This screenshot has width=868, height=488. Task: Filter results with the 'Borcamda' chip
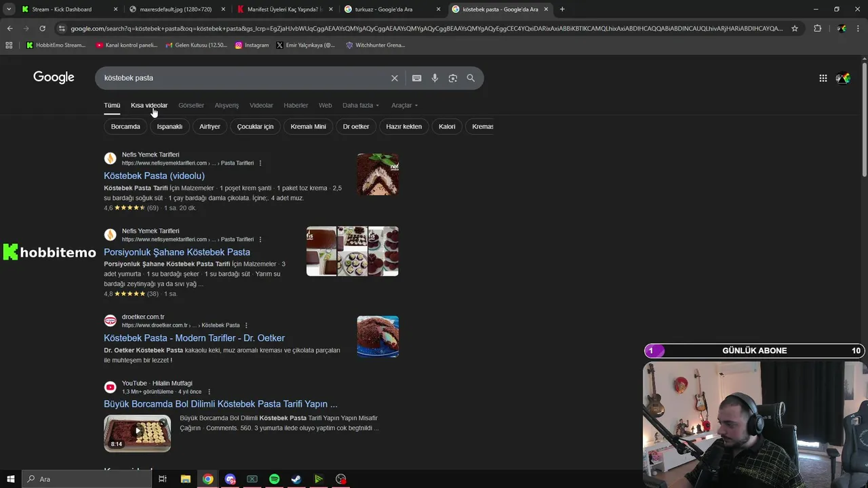[125, 127]
